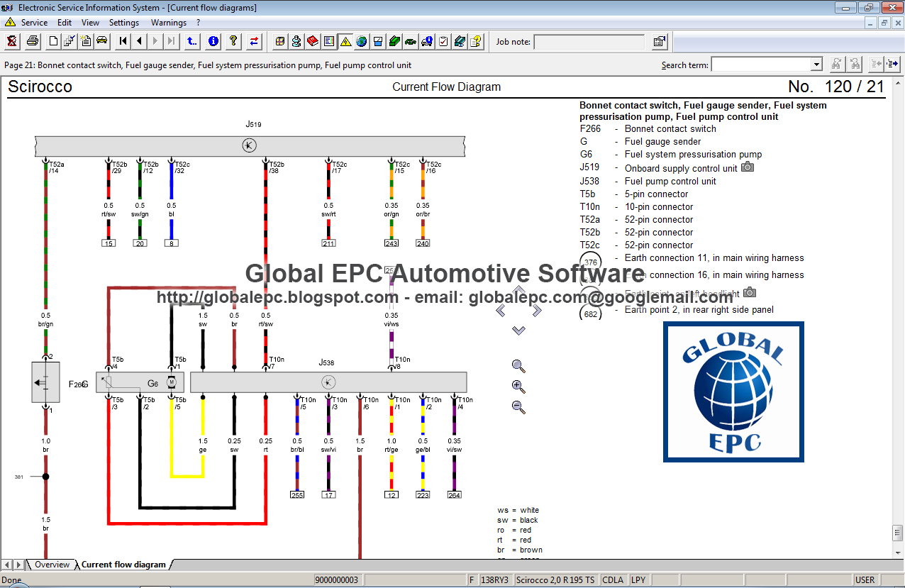Viewport: 905px width, 588px height.
Task: Click the red book manual icon
Action: point(313,41)
